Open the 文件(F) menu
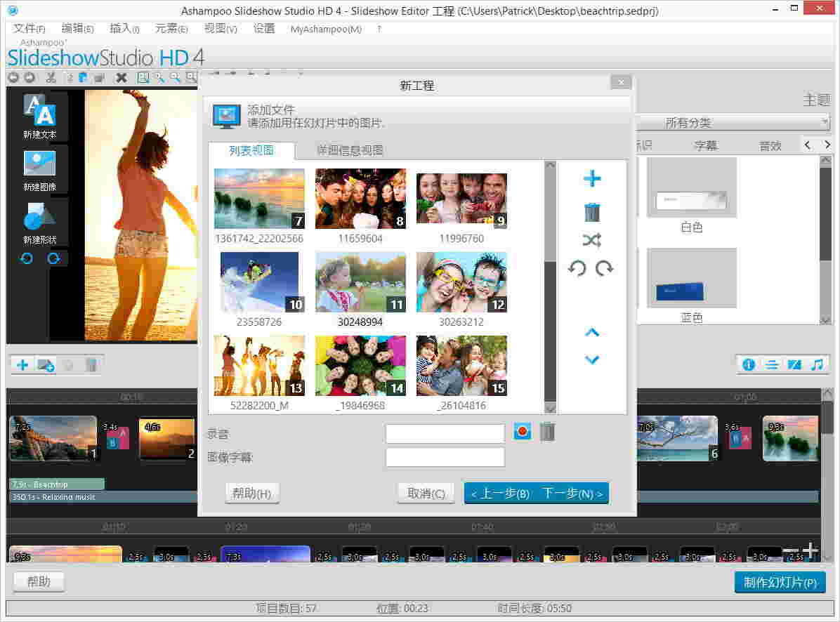Image resolution: width=840 pixels, height=622 pixels. click(x=28, y=29)
